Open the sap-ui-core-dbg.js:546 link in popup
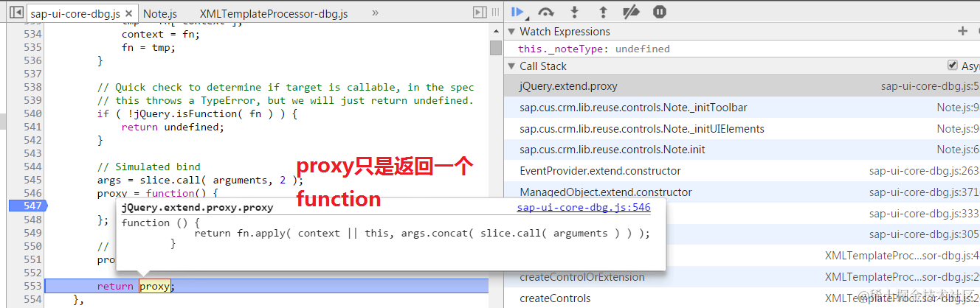The image size is (980, 308). [x=584, y=208]
